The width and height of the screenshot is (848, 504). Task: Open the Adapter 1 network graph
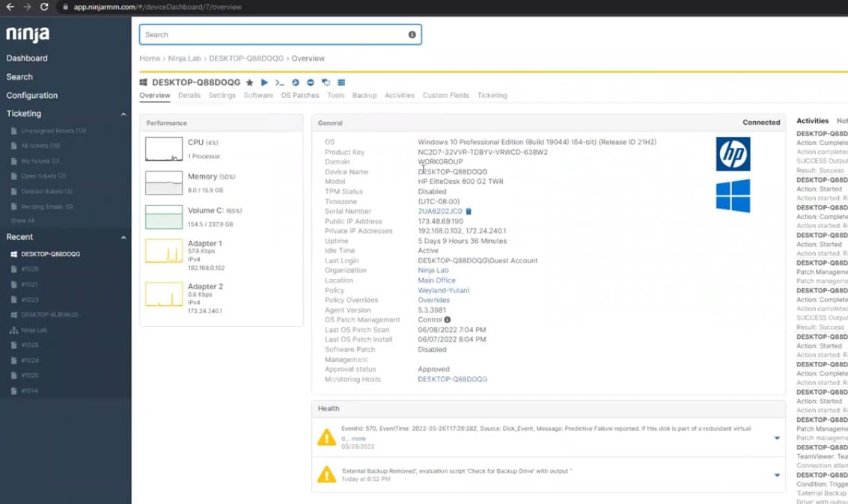coord(164,251)
